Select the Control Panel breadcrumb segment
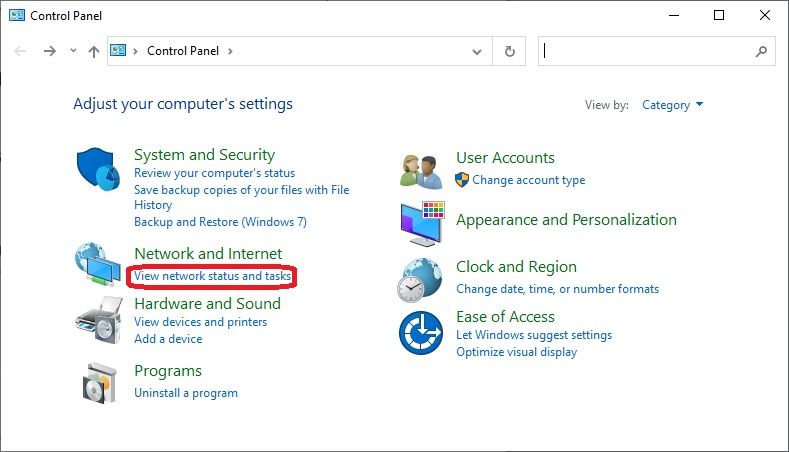This screenshot has height=452, width=789. 183,51
